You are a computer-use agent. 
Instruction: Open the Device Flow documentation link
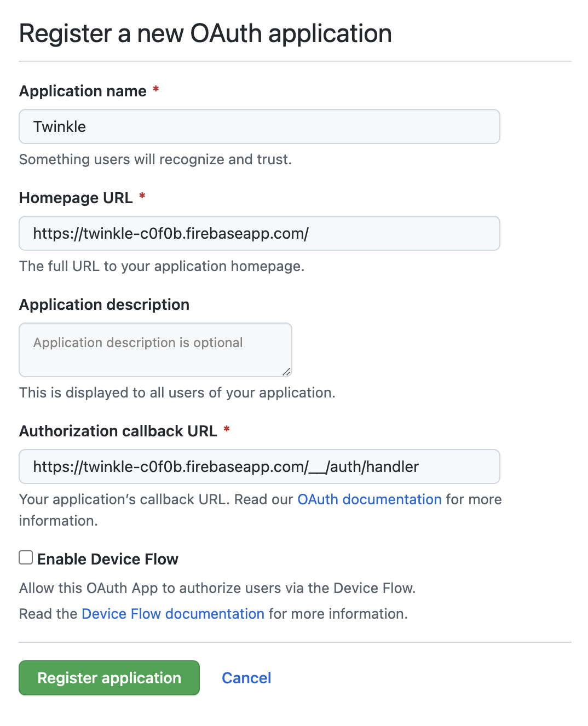[173, 614]
